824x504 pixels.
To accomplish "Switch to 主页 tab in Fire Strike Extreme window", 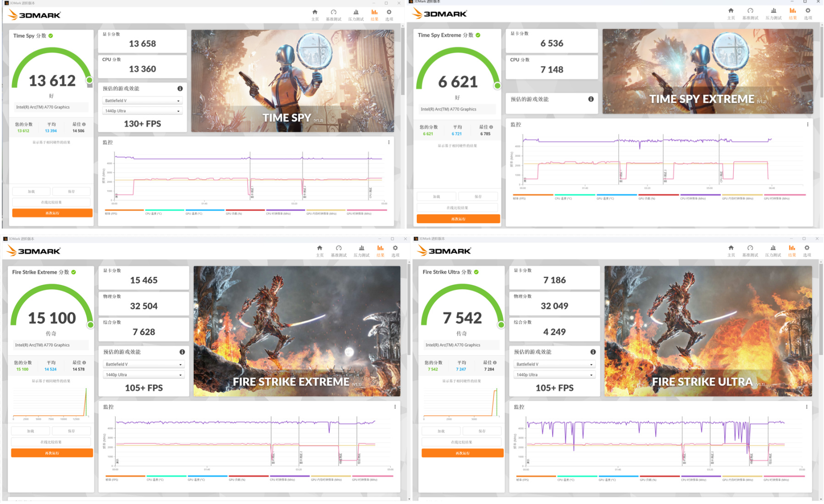I will 320,251.
